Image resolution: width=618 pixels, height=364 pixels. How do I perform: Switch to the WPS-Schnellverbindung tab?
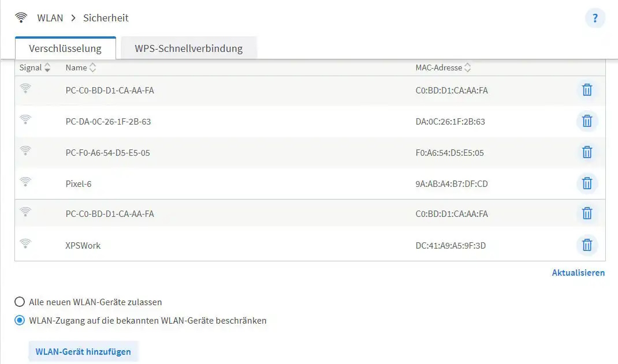(188, 48)
